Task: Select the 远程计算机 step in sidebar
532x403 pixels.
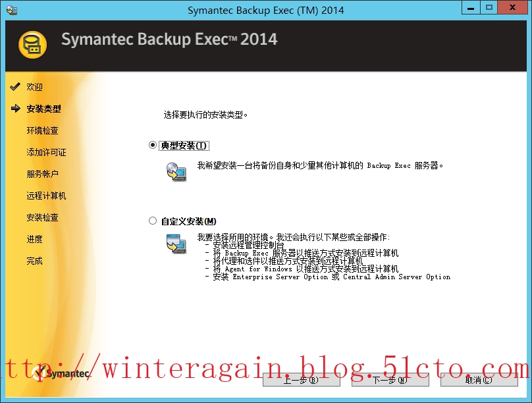Action: [47, 196]
